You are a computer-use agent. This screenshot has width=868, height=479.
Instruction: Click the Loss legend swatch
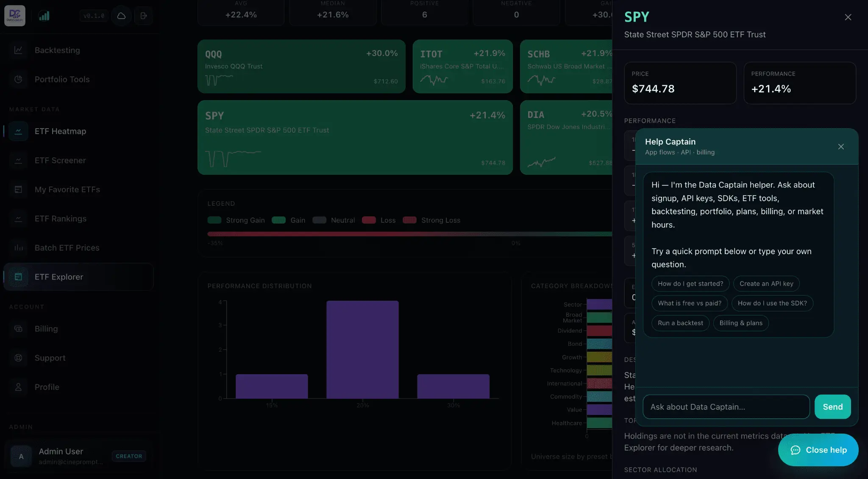[369, 220]
